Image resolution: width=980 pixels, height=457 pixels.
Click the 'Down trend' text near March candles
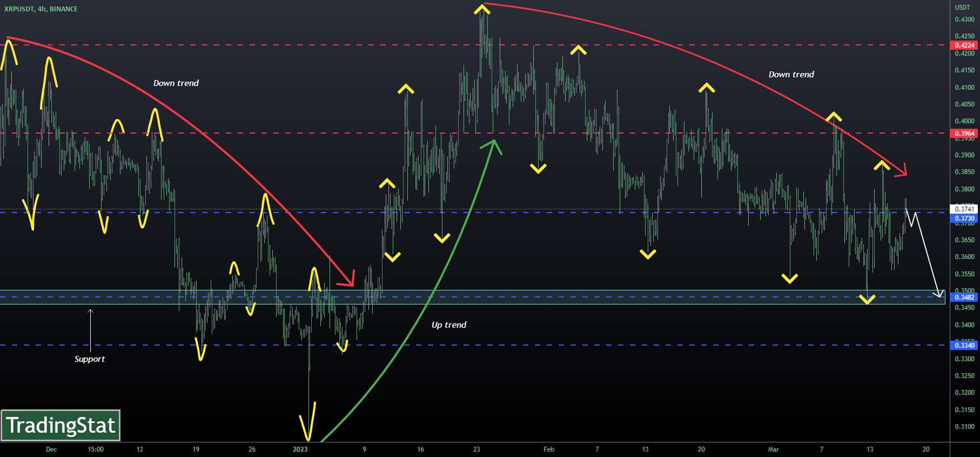pyautogui.click(x=791, y=75)
